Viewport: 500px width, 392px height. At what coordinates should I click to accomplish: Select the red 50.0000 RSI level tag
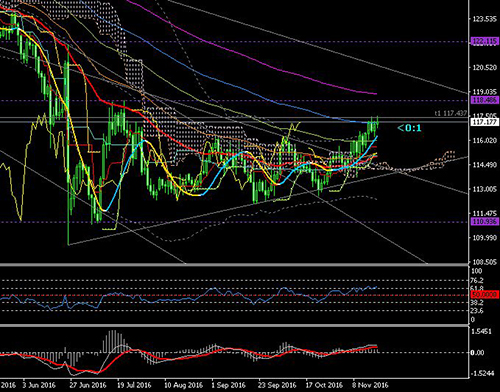(485, 295)
